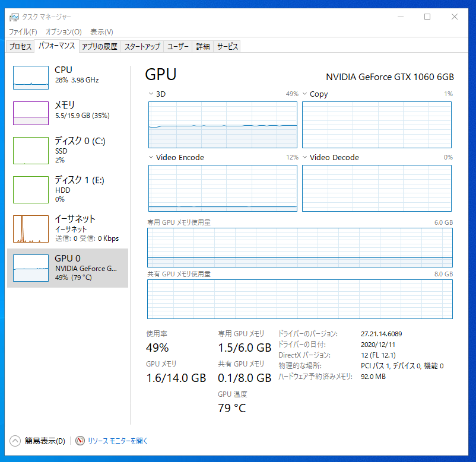Click the DirectX version 12 (FL 12.1)
Image resolution: width=476 pixels, height=462 pixels.
coord(378,355)
